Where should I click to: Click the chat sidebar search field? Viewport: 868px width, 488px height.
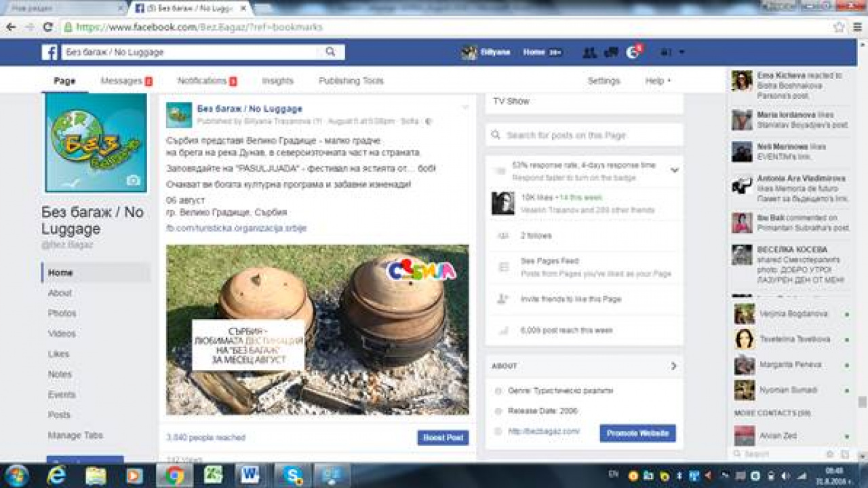coord(776,453)
